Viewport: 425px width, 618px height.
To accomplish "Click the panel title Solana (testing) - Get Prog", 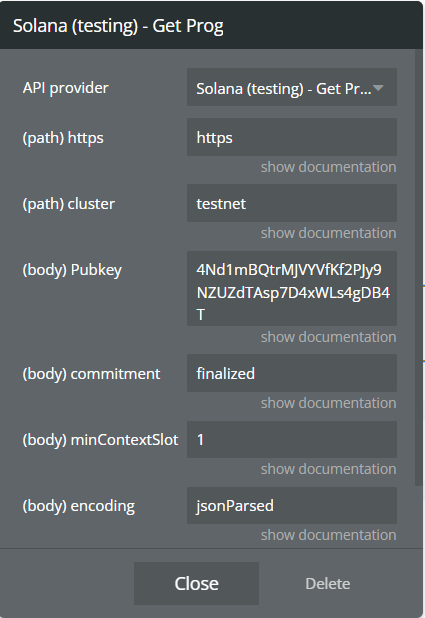I will [x=118, y=26].
